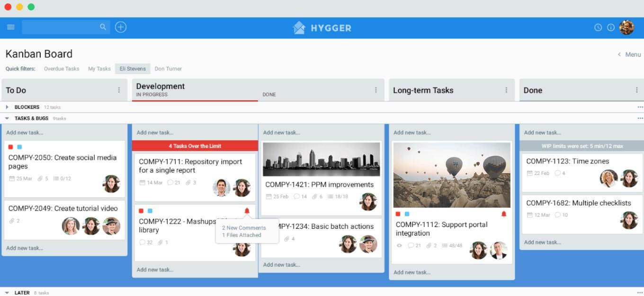644x296 pixels.
Task: Open COMPY-1123: Time zones card
Action: click(x=568, y=161)
